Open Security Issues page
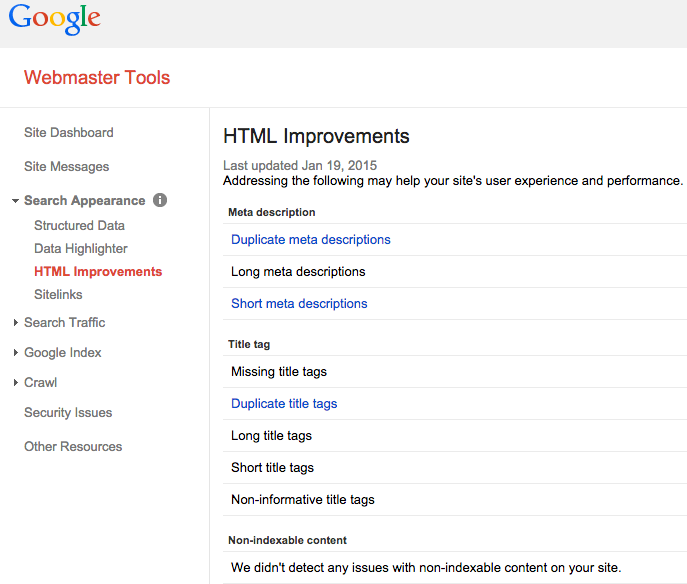The width and height of the screenshot is (687, 584). click(x=68, y=413)
